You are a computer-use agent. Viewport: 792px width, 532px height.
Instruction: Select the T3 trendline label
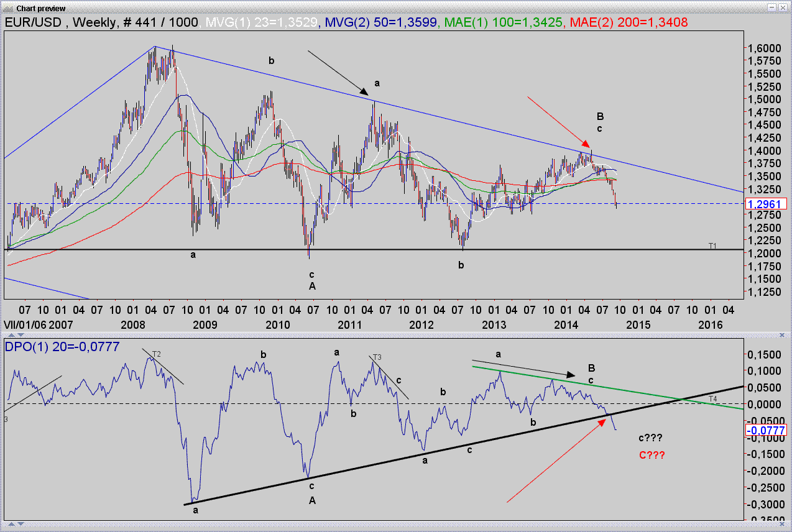coord(377,357)
